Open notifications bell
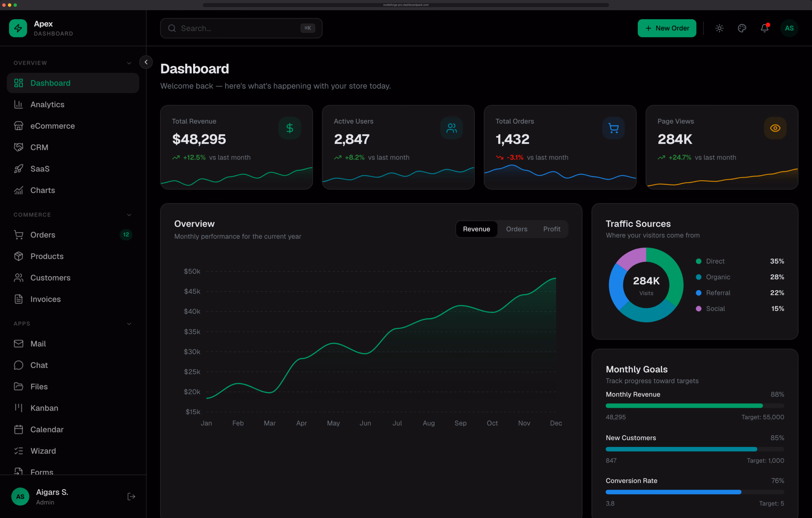 pos(764,28)
